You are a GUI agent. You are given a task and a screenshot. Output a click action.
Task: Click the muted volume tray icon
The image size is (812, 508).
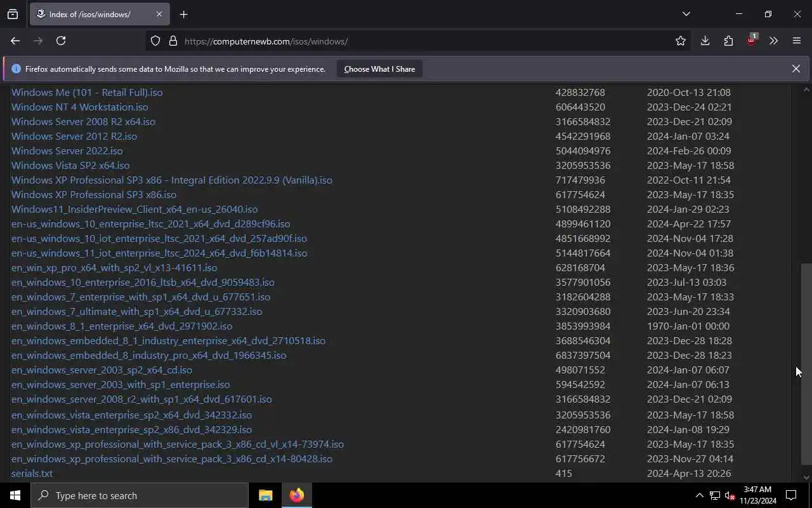[x=730, y=495]
